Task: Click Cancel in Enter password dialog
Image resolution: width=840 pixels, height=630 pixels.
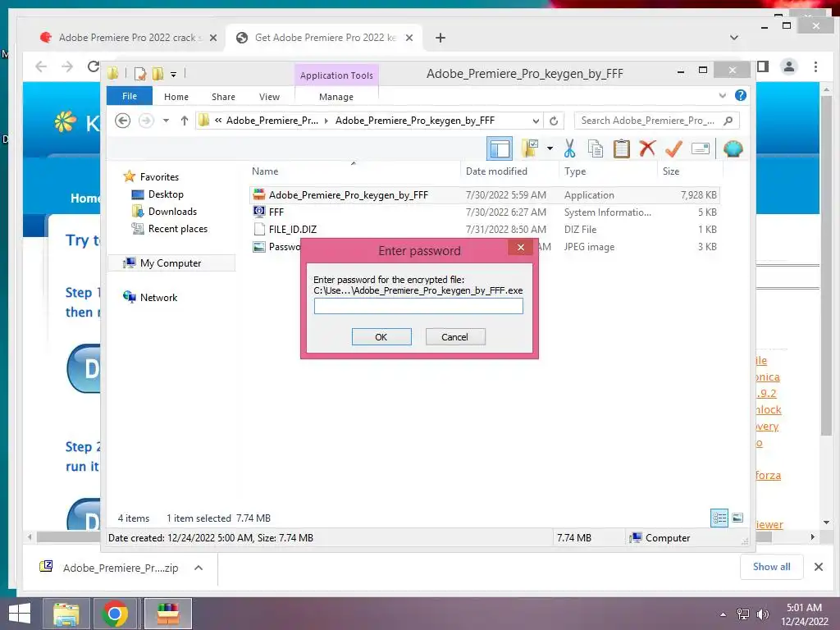Action: click(x=454, y=337)
